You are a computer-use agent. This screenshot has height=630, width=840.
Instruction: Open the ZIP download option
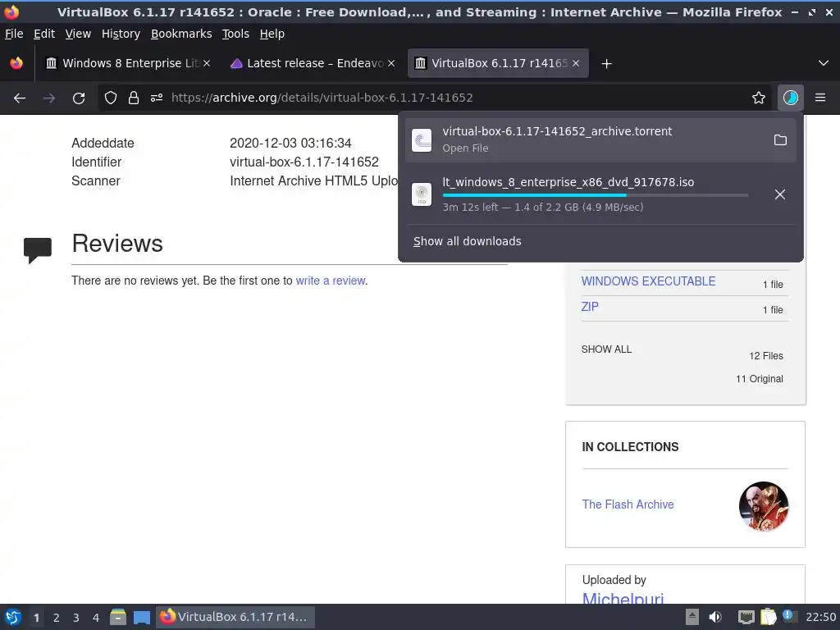click(x=590, y=307)
